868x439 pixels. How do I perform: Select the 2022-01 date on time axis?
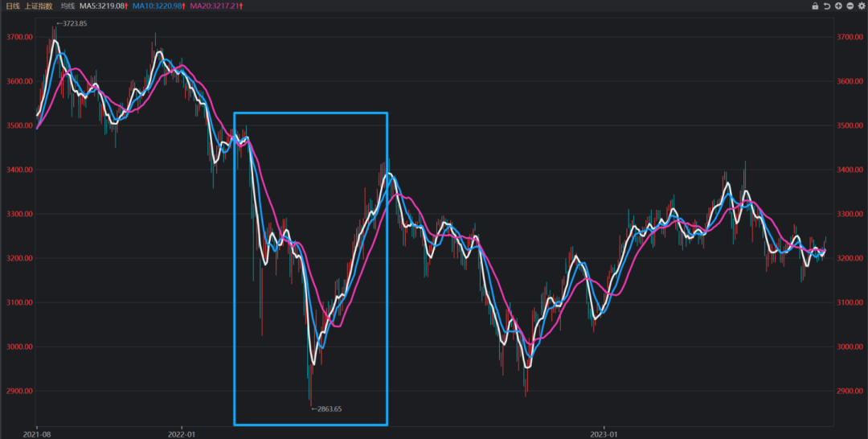click(182, 433)
